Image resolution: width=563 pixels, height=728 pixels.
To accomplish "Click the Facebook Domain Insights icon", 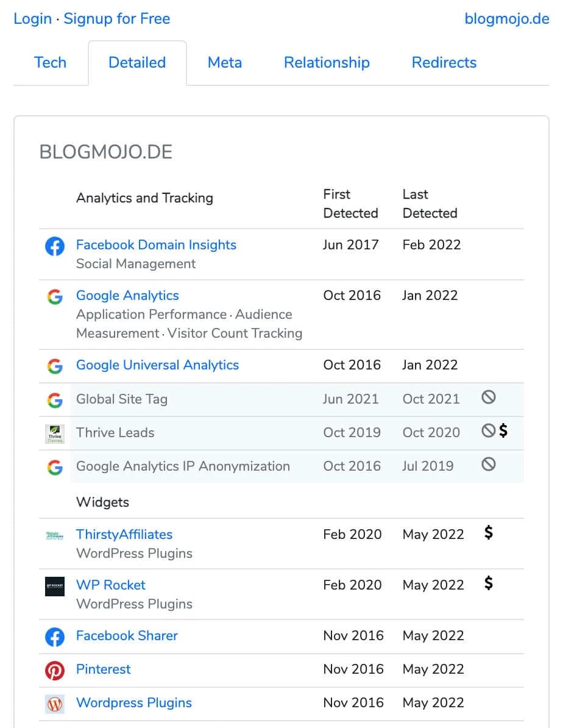I will tap(54, 246).
